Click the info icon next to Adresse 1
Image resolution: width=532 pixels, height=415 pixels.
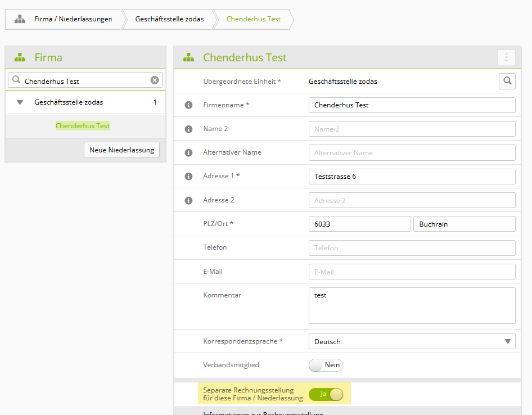188,177
